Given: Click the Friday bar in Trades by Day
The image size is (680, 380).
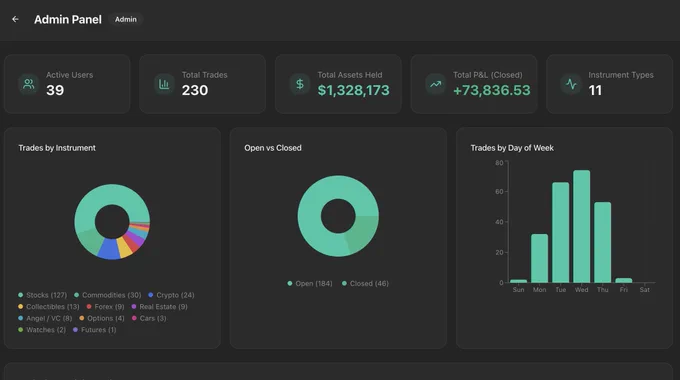Looking at the screenshot, I should coord(624,280).
